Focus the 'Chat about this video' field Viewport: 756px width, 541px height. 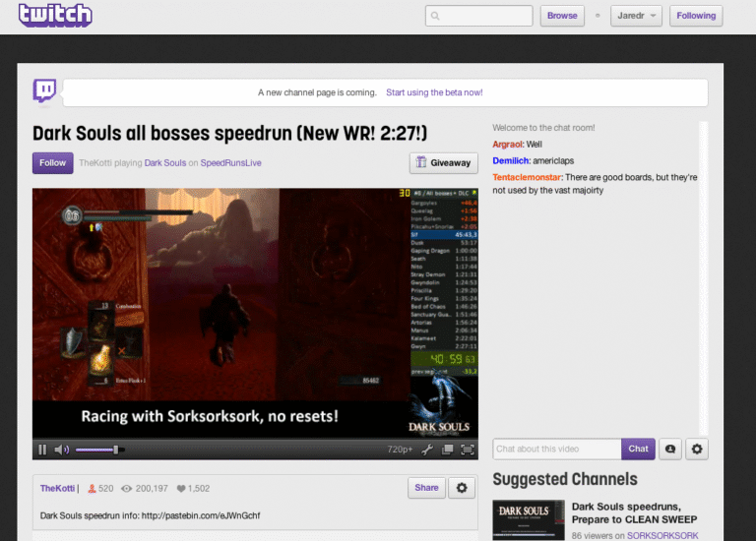tap(557, 449)
